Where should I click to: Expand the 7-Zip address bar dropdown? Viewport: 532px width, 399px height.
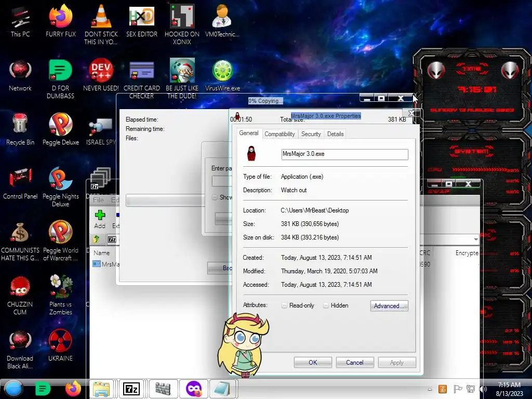pyautogui.click(x=476, y=239)
